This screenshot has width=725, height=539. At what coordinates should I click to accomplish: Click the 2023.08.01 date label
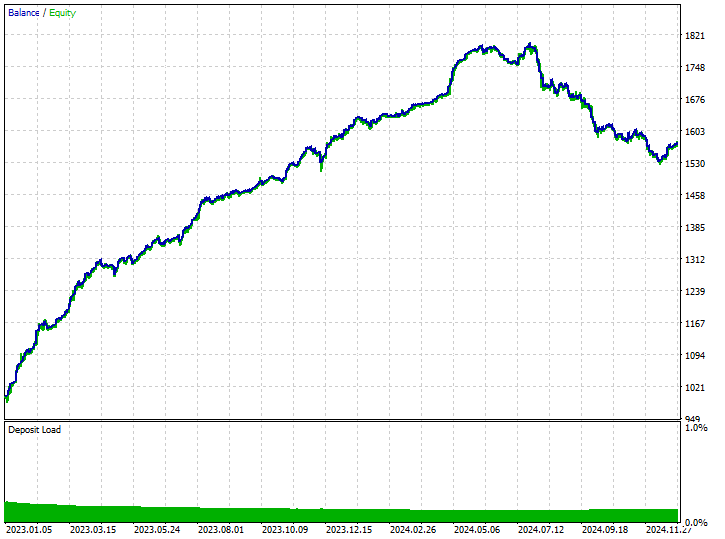pyautogui.click(x=221, y=529)
